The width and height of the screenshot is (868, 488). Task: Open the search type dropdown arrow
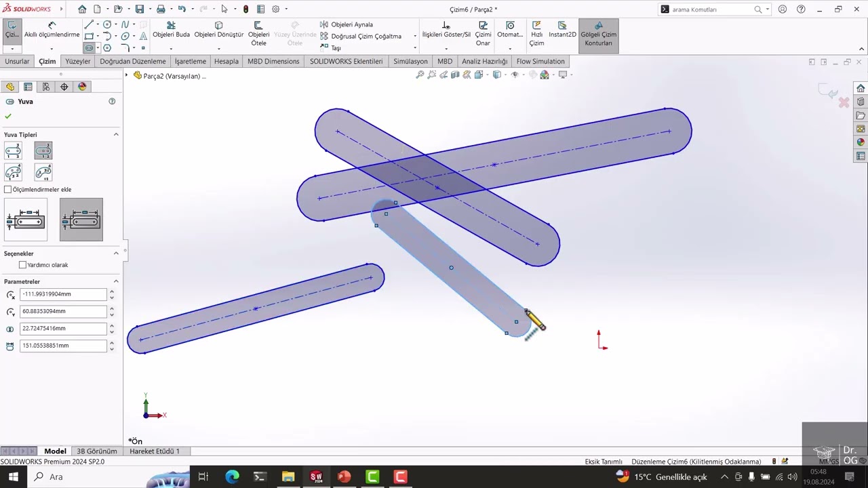[768, 9]
